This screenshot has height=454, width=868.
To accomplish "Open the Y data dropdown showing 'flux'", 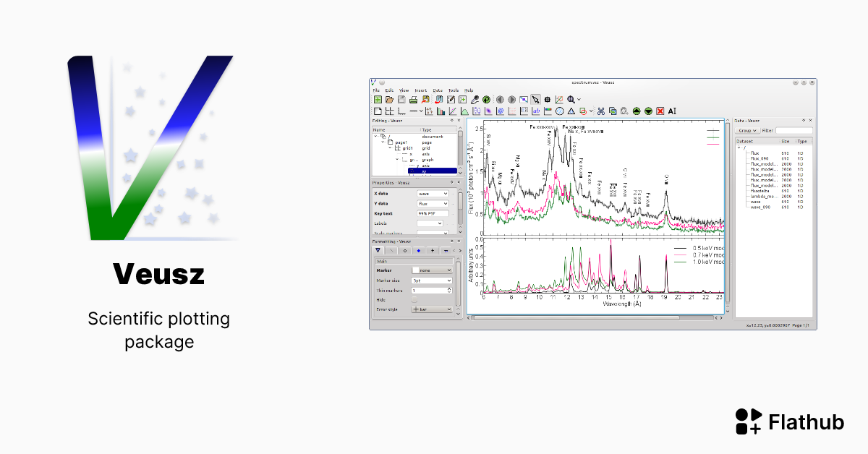I will (x=433, y=204).
